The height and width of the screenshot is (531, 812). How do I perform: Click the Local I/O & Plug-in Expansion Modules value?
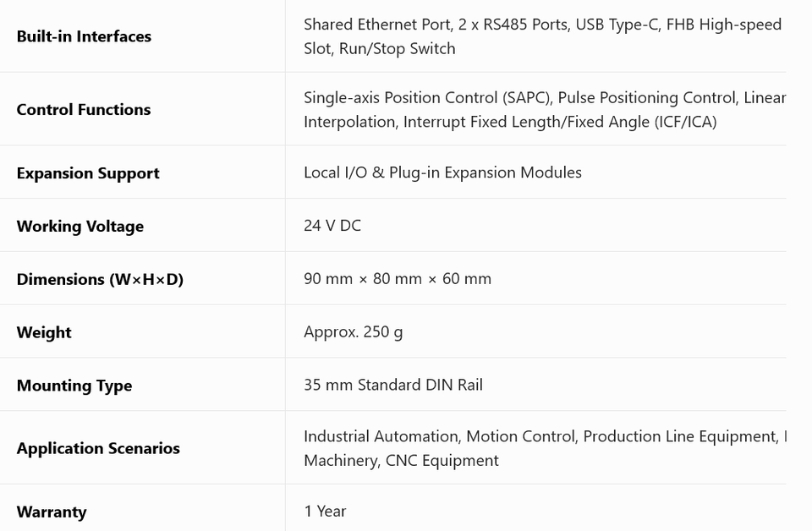pos(442,172)
